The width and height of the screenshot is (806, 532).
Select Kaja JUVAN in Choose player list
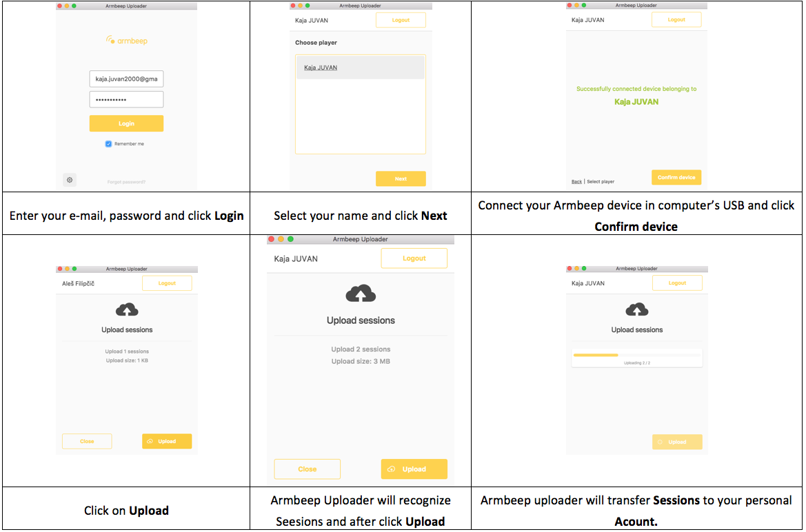click(x=361, y=68)
